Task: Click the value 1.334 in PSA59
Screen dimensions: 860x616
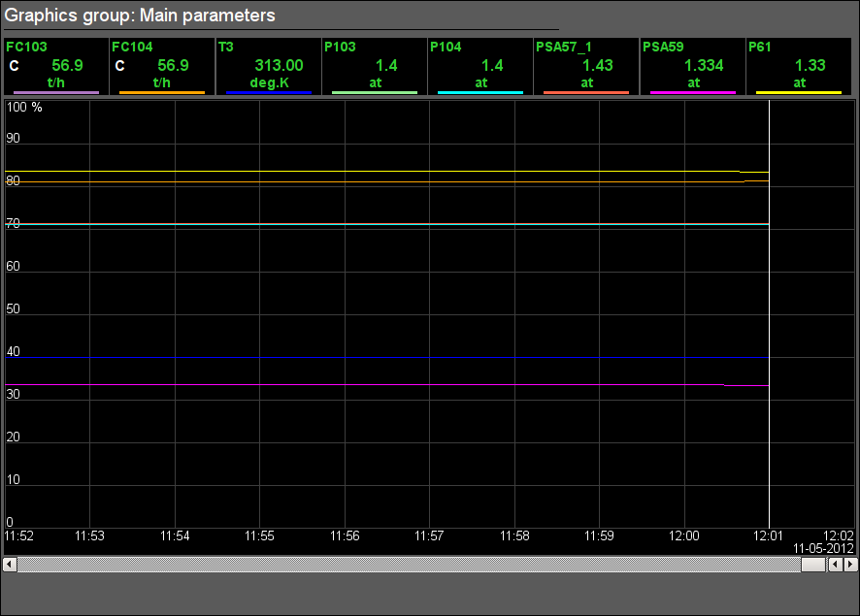Action: point(704,65)
